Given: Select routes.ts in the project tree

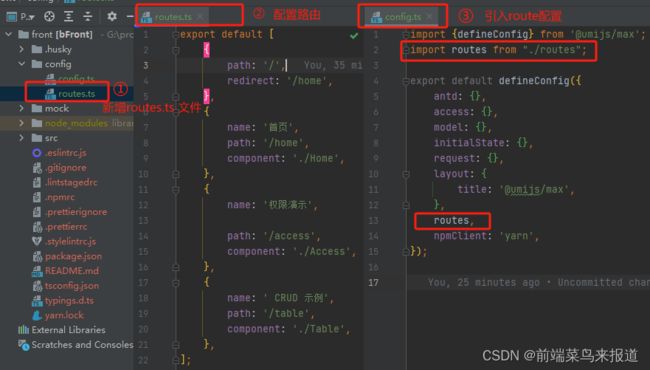Looking at the screenshot, I should [77, 94].
